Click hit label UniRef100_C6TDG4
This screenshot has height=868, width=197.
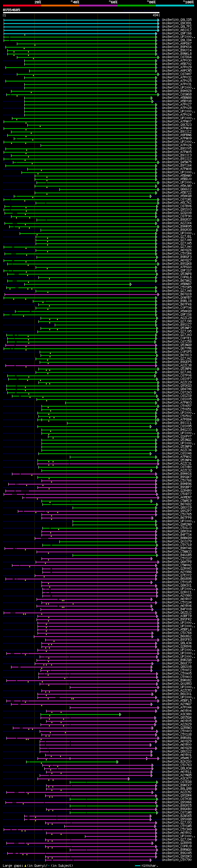click(177, 57)
